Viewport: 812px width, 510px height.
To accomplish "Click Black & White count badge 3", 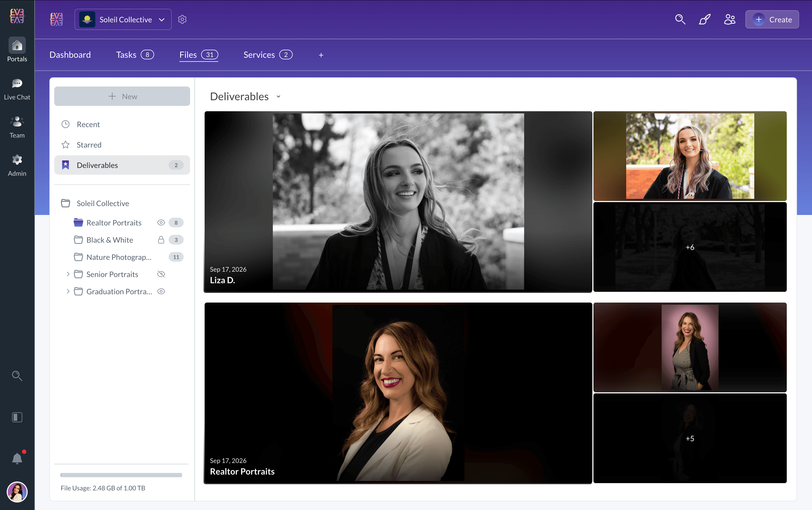I will click(x=176, y=240).
